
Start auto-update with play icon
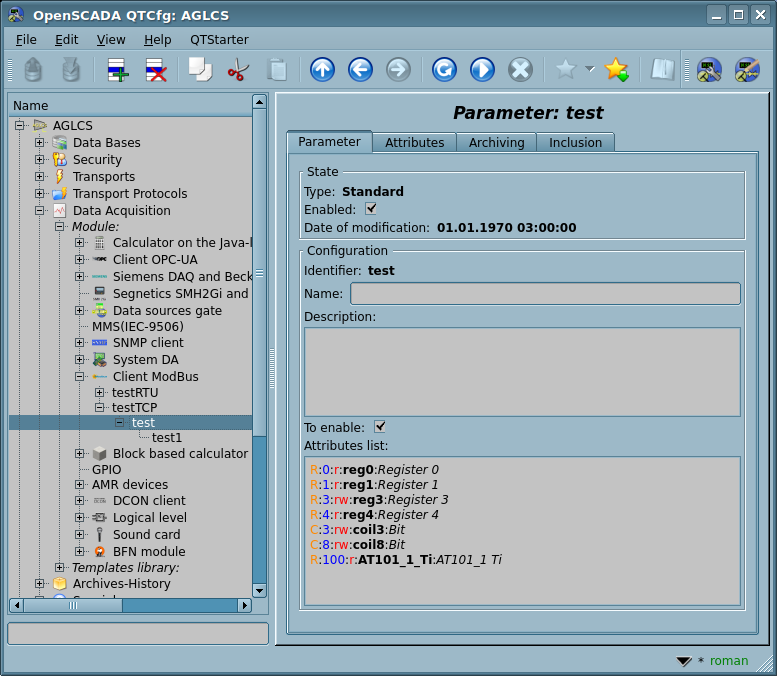482,70
